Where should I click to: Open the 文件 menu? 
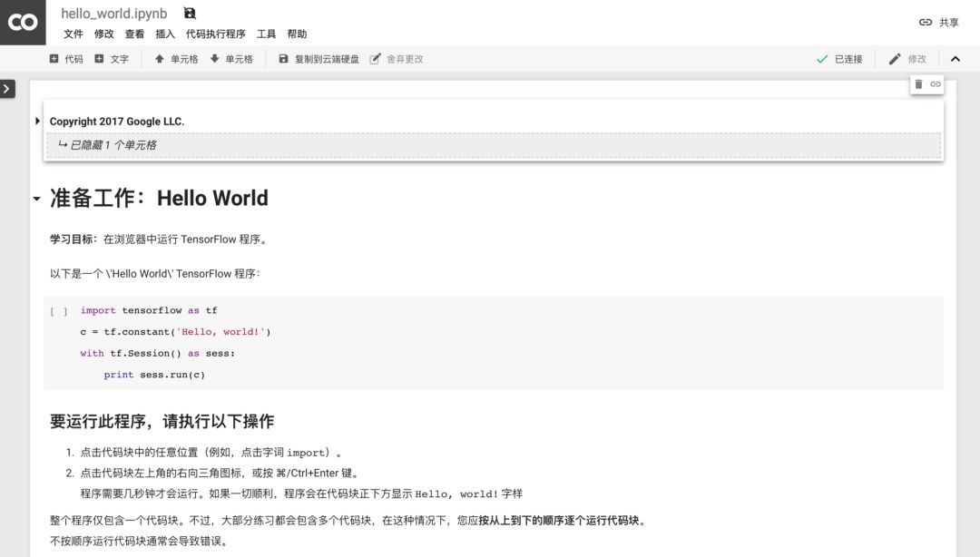[x=73, y=34]
